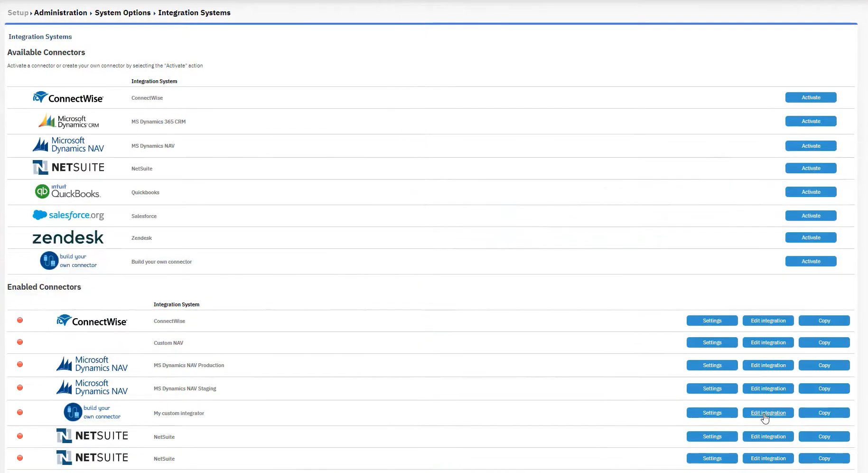
Task: Edit integration for the enabled ConnectWise connector
Action: coord(768,321)
